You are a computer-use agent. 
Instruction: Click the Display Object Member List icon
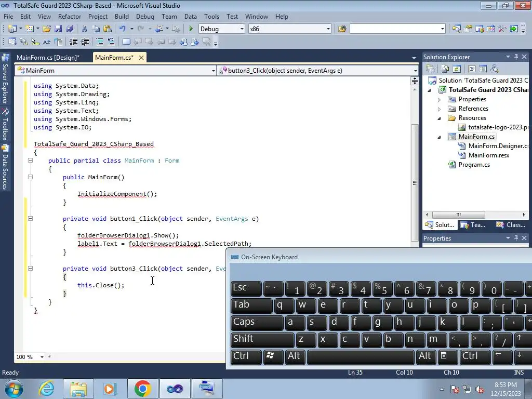point(12,42)
